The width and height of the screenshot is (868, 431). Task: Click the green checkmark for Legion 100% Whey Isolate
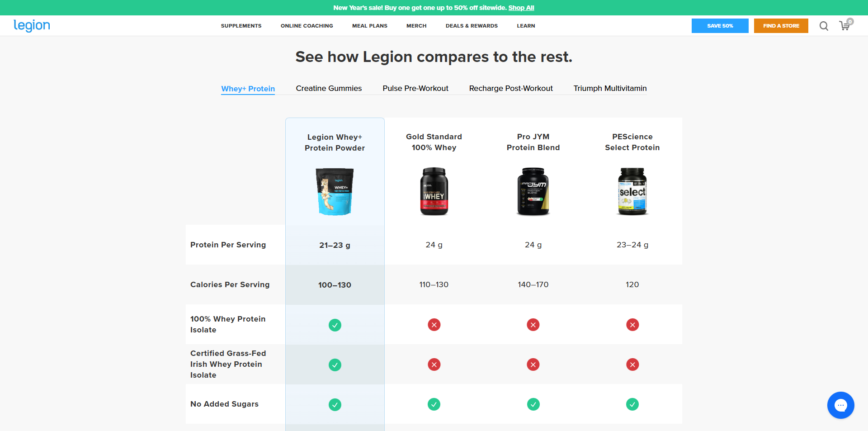point(335,325)
